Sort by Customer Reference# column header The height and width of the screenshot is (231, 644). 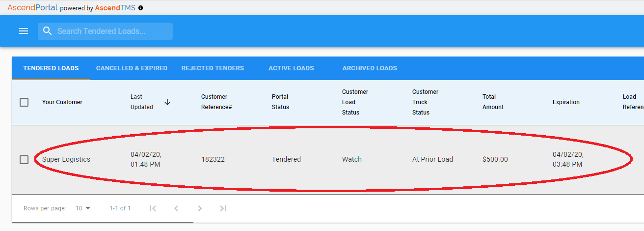tap(216, 102)
